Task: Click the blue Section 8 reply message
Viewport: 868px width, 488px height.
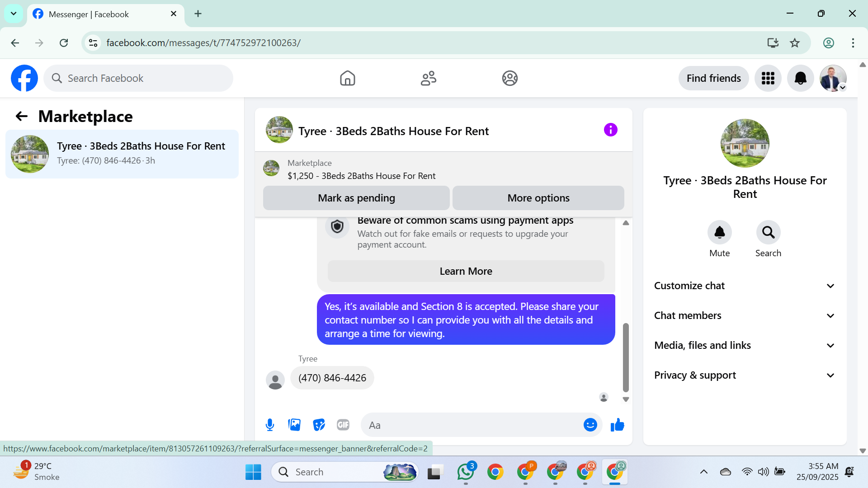Action: pos(466,319)
